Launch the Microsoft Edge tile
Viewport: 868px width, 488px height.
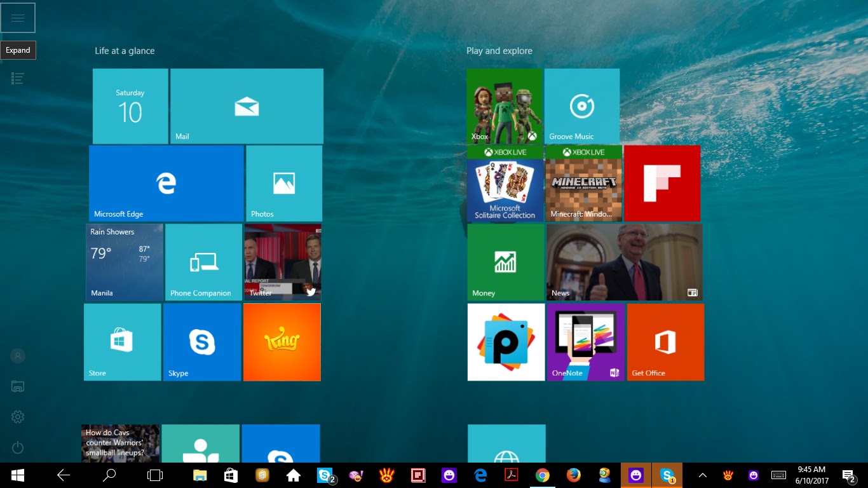[166, 183]
